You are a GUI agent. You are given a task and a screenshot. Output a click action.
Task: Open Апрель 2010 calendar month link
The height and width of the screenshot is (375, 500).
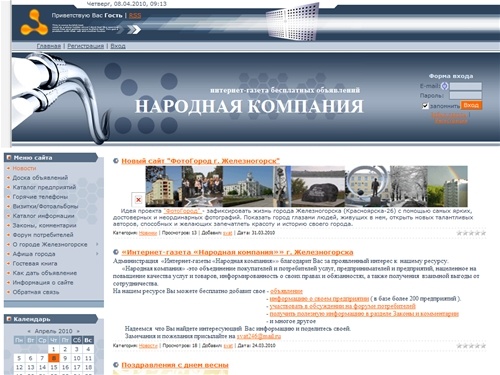tap(53, 331)
